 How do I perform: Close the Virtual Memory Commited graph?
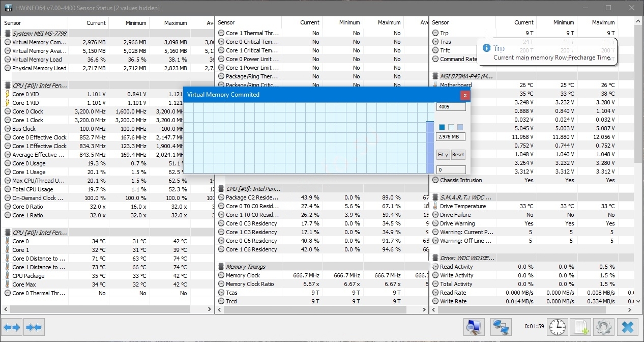(464, 95)
